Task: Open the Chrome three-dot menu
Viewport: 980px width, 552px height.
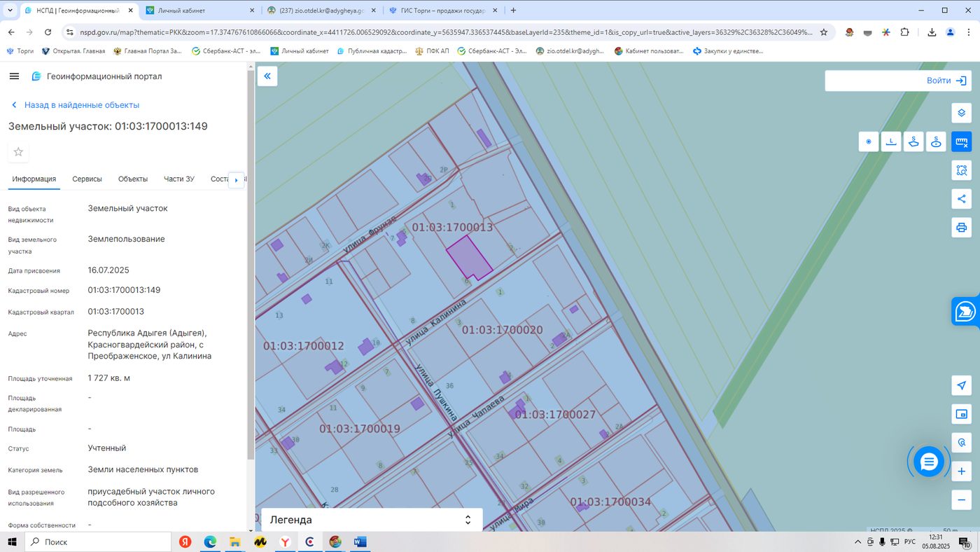Action: (968, 32)
